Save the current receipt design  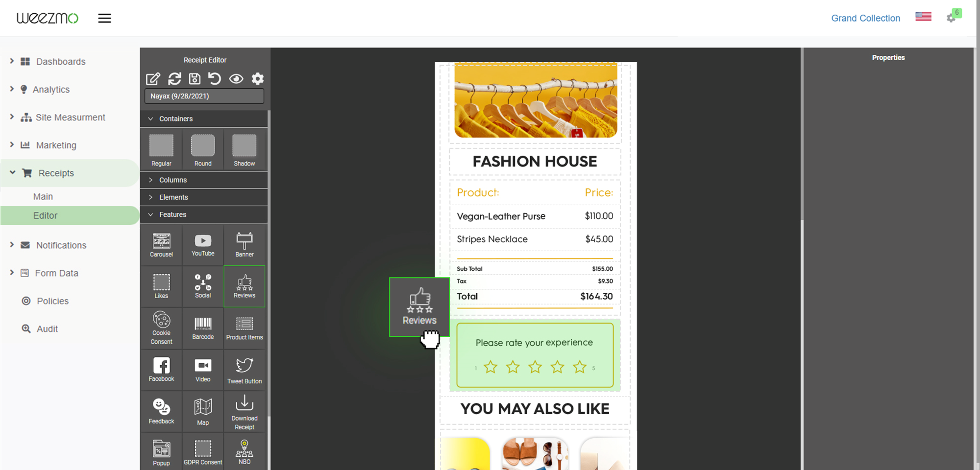tap(194, 79)
